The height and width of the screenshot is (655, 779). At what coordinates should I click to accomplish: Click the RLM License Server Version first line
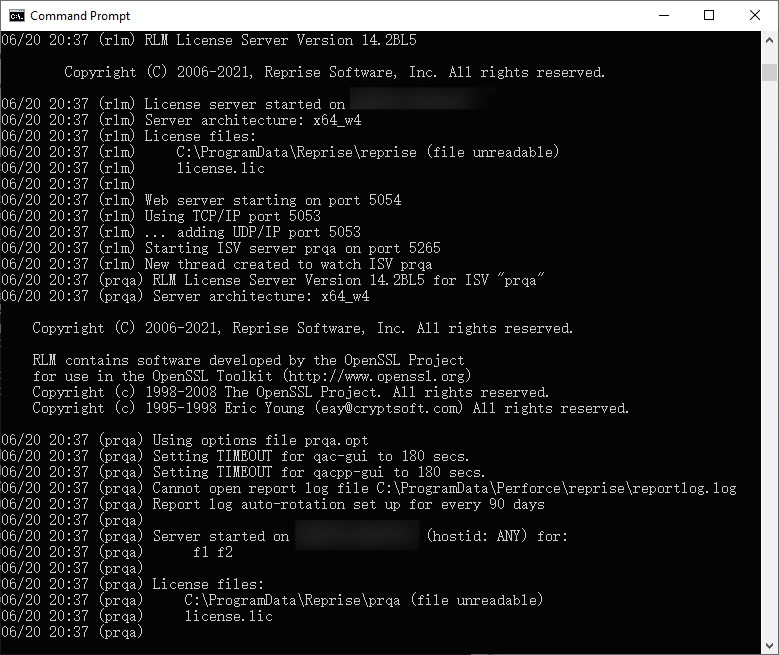[x=209, y=40]
